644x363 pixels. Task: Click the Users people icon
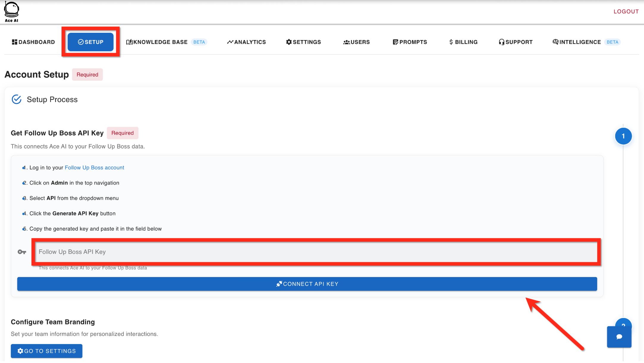point(346,42)
